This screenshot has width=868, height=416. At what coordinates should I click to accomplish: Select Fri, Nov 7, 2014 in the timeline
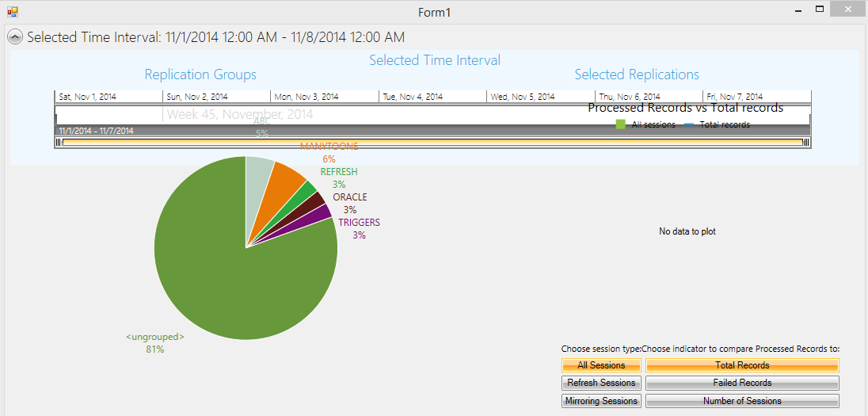point(757,97)
